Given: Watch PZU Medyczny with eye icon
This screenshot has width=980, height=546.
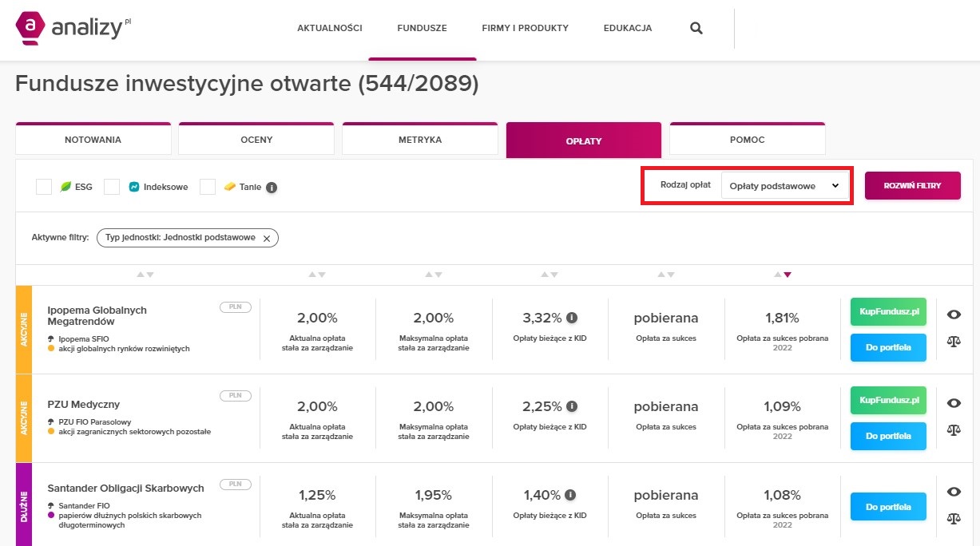Looking at the screenshot, I should click(x=953, y=403).
